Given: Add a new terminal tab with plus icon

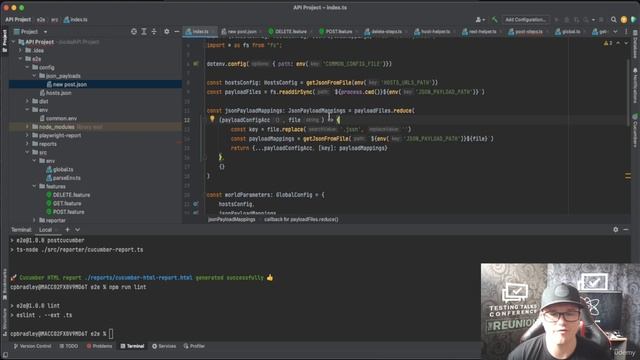Looking at the screenshot, I should tap(67, 229).
